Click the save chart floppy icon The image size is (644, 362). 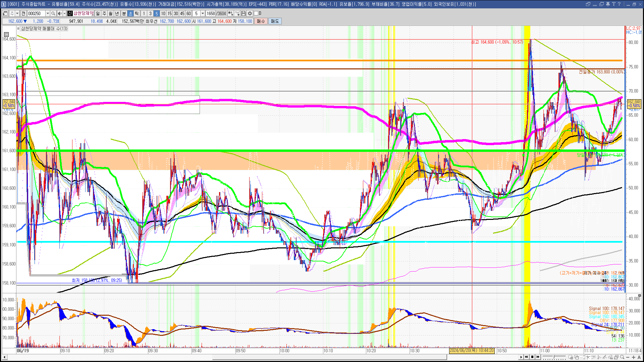[x=244, y=13]
